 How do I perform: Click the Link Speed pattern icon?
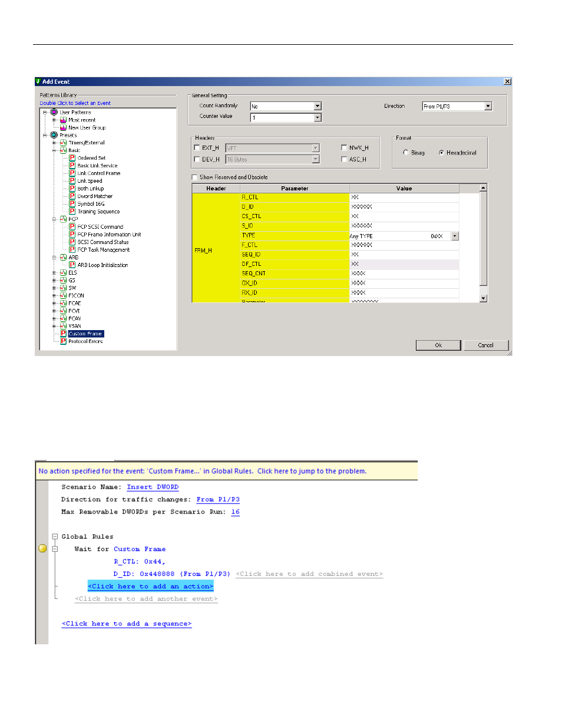point(72,181)
